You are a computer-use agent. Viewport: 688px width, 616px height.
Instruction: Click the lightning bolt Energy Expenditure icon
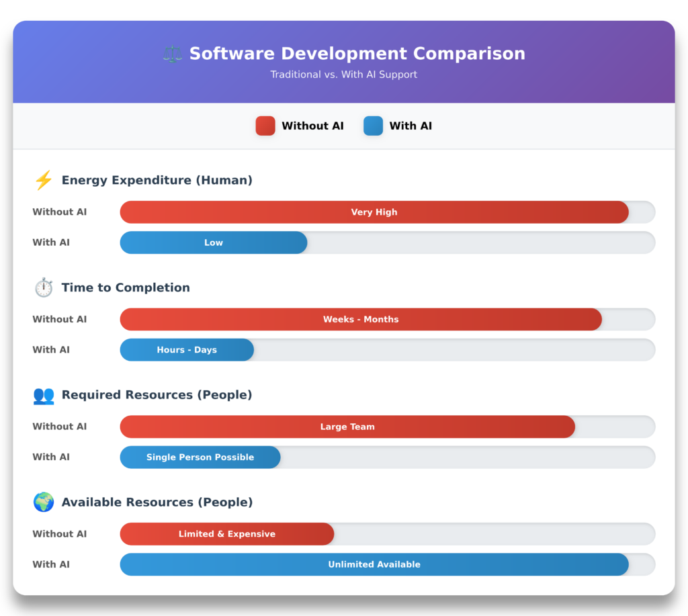[44, 180]
